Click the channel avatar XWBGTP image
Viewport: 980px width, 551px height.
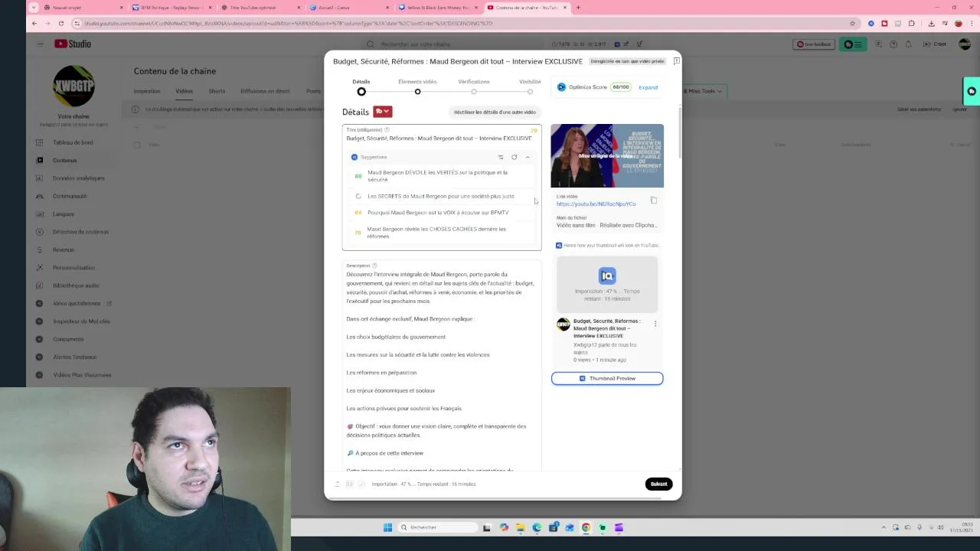(x=73, y=86)
